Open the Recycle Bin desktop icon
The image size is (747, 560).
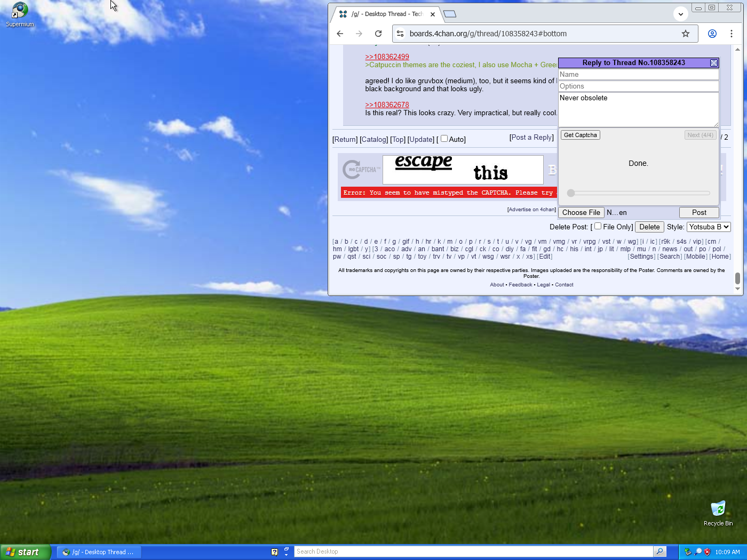click(x=718, y=513)
